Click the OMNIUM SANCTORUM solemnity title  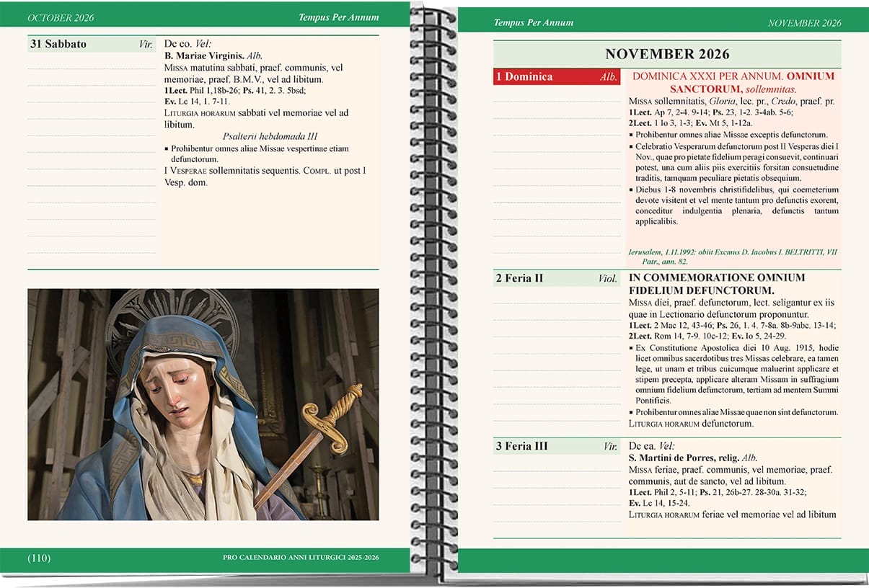[x=733, y=82]
